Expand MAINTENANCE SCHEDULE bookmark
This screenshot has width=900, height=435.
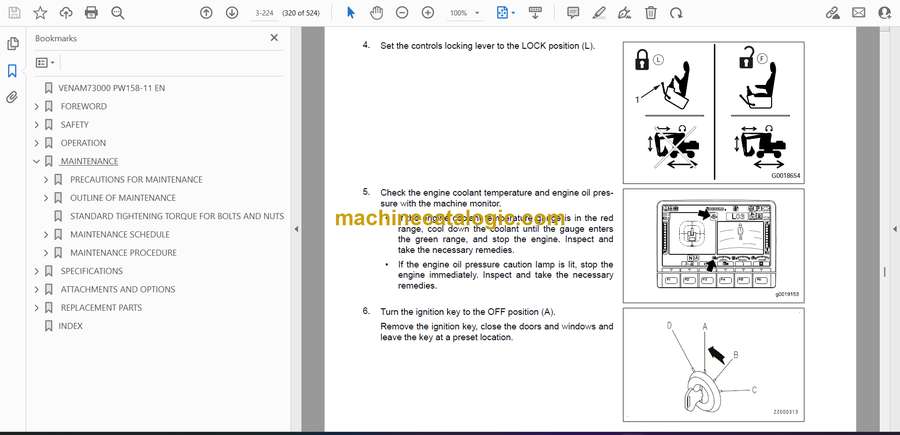[x=46, y=234]
